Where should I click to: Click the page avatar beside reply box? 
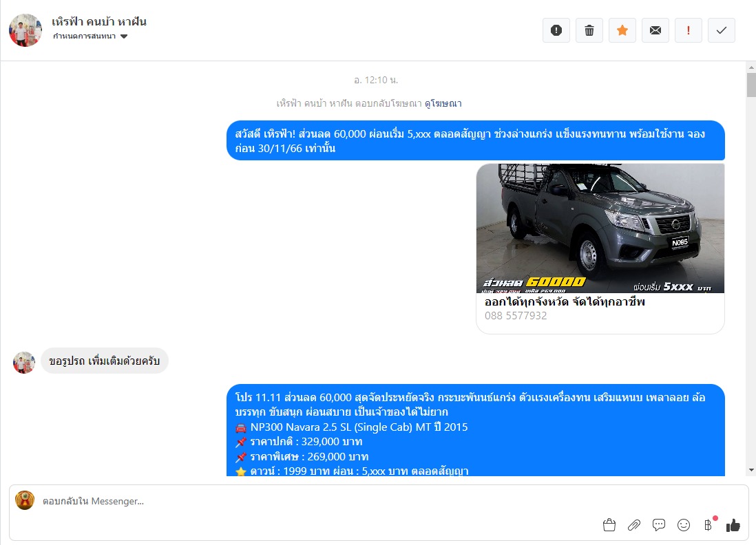25,500
